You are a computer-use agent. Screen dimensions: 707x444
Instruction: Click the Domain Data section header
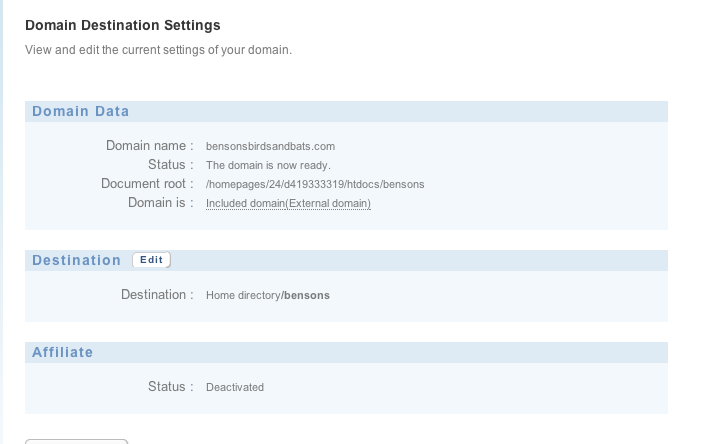click(346, 111)
